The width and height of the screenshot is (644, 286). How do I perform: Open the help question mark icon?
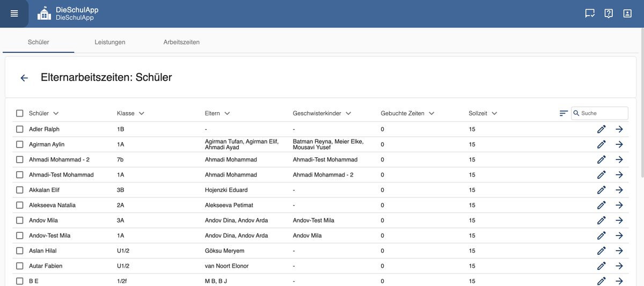click(609, 13)
